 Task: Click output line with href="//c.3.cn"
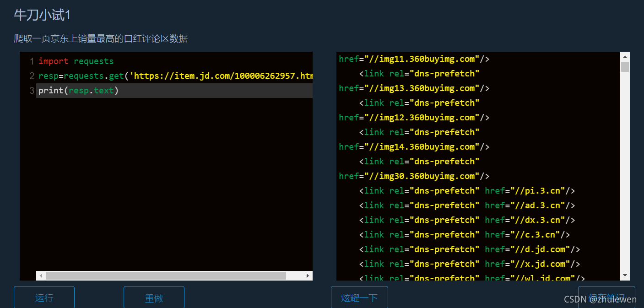point(465,235)
